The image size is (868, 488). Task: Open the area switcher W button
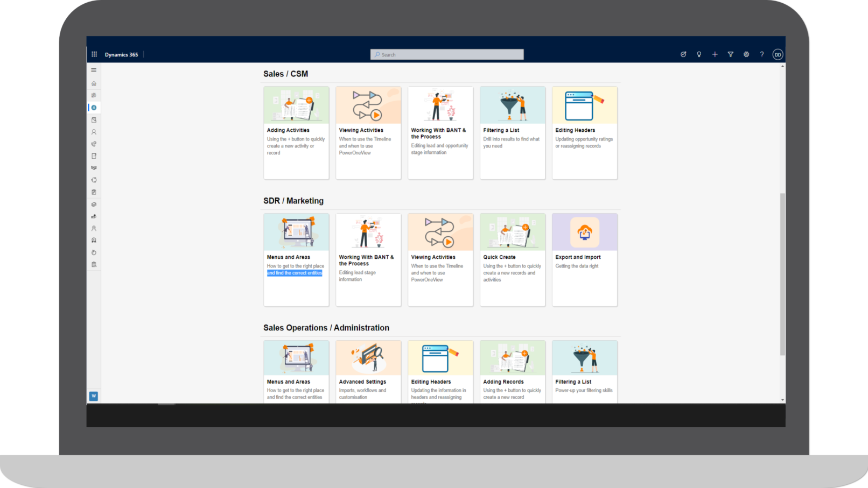coord(94,396)
